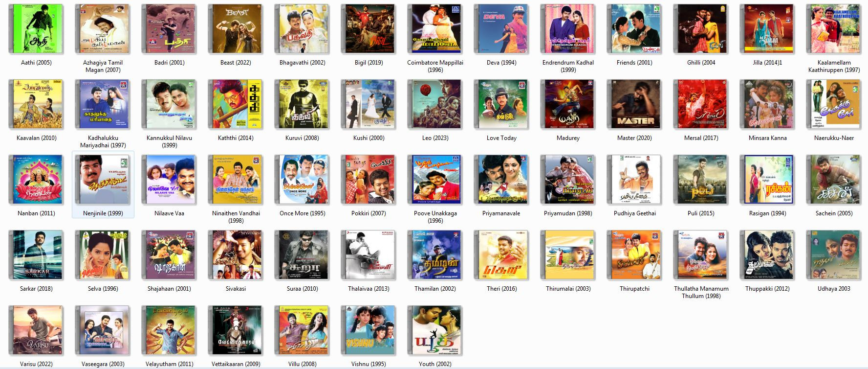Click the Youth (2002) folder icon
868x369 pixels.
pos(435,331)
